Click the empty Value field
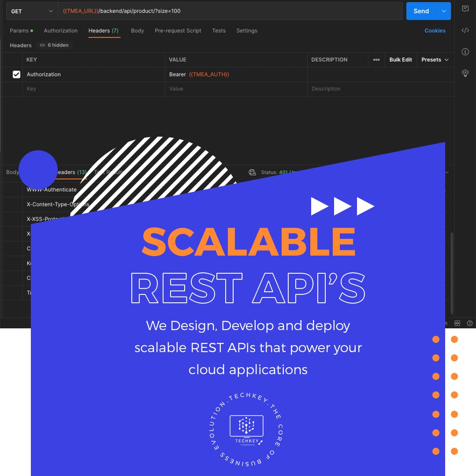This screenshot has width=476, height=476. (236, 89)
